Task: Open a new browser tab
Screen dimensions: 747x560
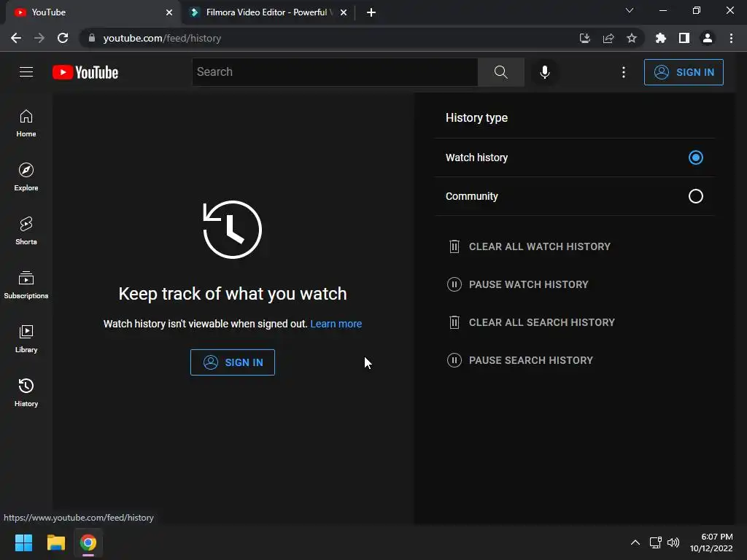Action: (x=371, y=12)
